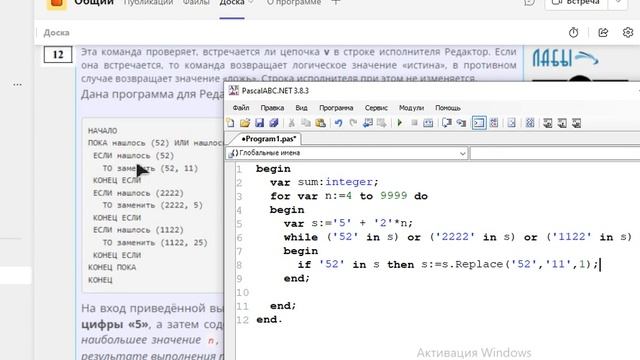The image size is (640, 360).
Task: Click 'КОНЕЦ ПОКА' in task listing
Action: click(112, 267)
